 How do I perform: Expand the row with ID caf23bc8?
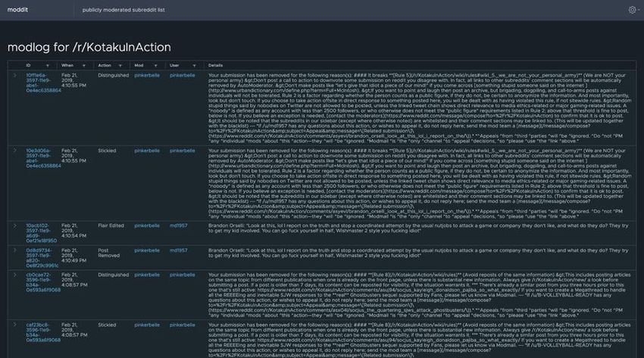(x=15, y=325)
